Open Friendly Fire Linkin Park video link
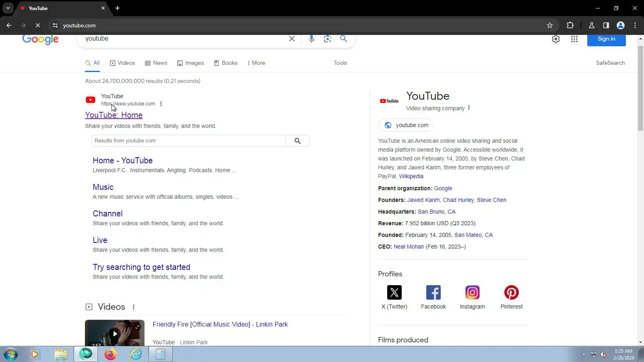Image resolution: width=644 pixels, height=362 pixels. pos(220,325)
